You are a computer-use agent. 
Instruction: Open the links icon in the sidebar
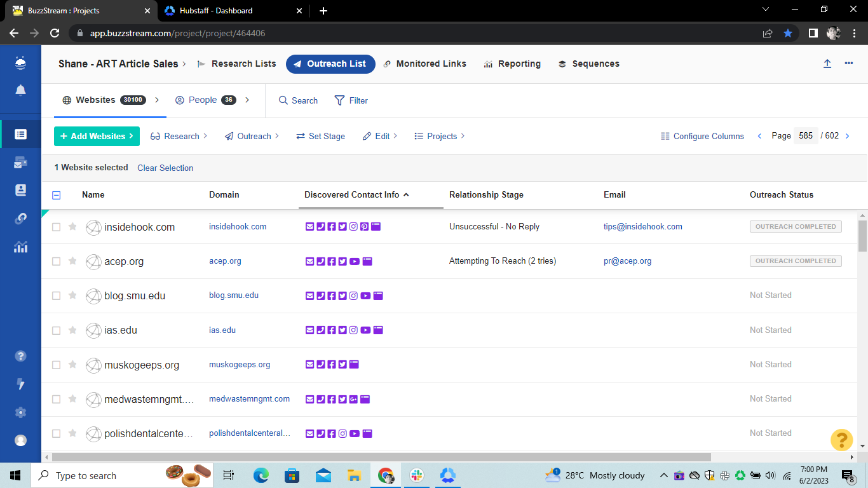[x=20, y=219]
